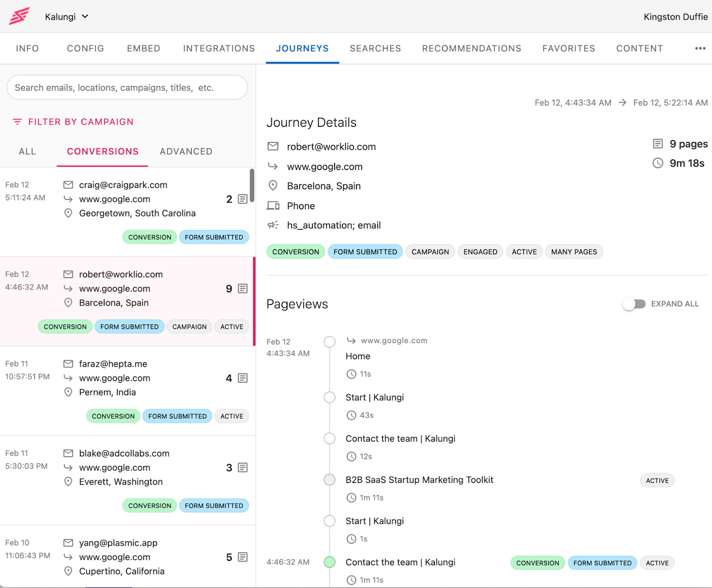Click hs_automation; email campaign text
This screenshot has width=712, height=588.
[x=334, y=225]
